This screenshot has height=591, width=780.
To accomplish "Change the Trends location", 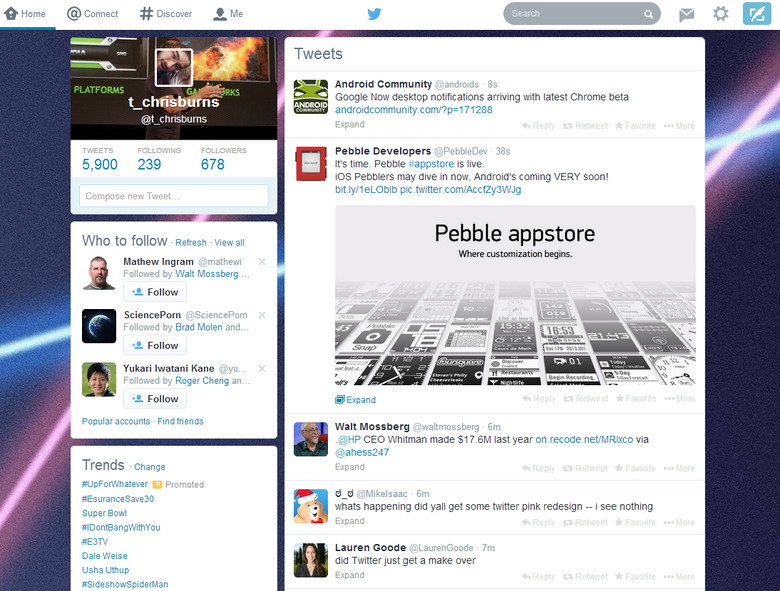I will 149,467.
